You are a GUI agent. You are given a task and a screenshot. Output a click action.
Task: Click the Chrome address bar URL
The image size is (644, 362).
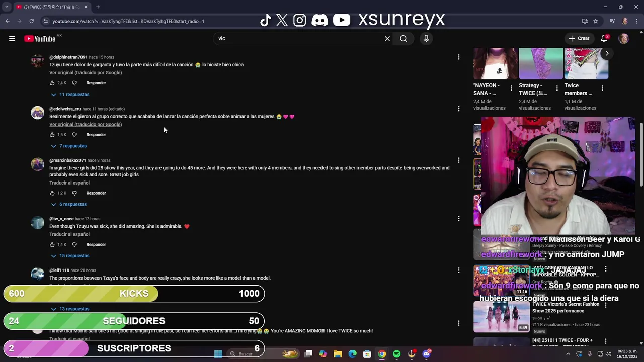tap(128, 21)
